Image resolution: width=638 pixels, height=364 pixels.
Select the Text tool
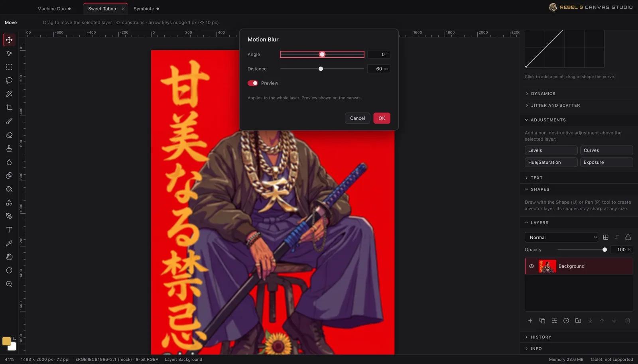[9, 230]
